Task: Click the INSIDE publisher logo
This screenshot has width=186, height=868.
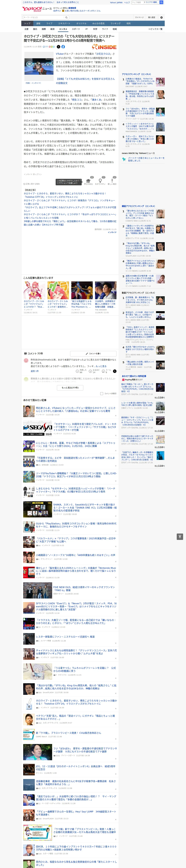Action: 104,47
